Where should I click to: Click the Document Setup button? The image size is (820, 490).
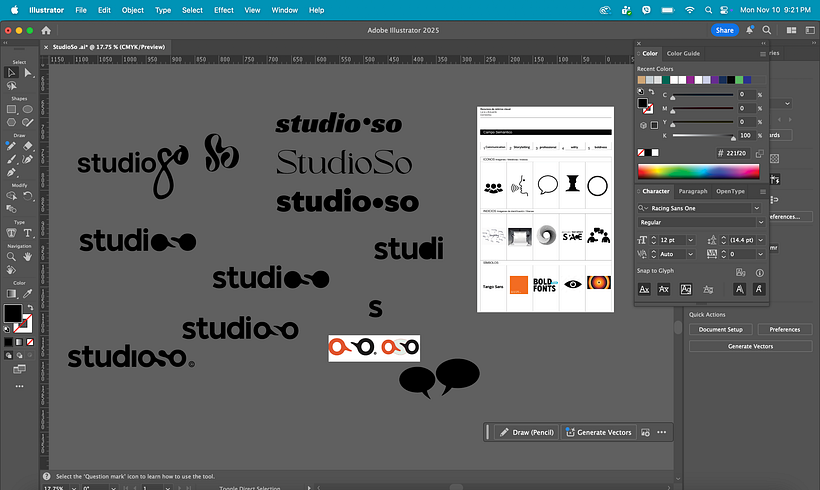[720, 329]
